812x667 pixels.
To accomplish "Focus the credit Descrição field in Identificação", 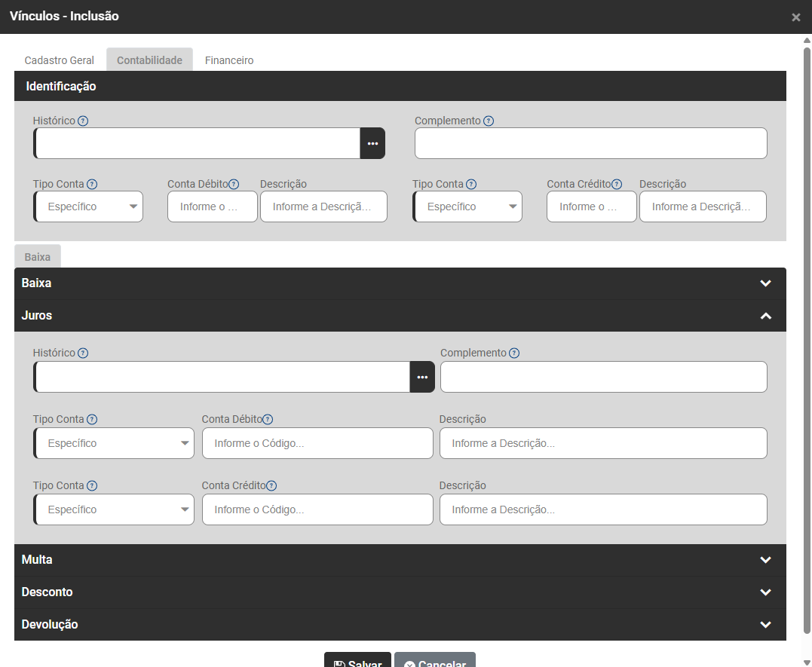I will [703, 207].
